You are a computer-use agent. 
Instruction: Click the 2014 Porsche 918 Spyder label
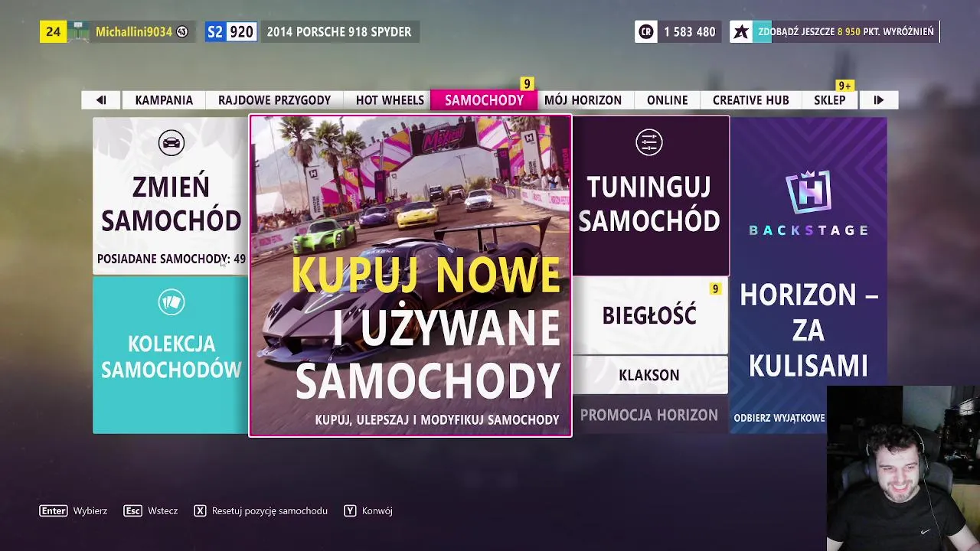339,31
